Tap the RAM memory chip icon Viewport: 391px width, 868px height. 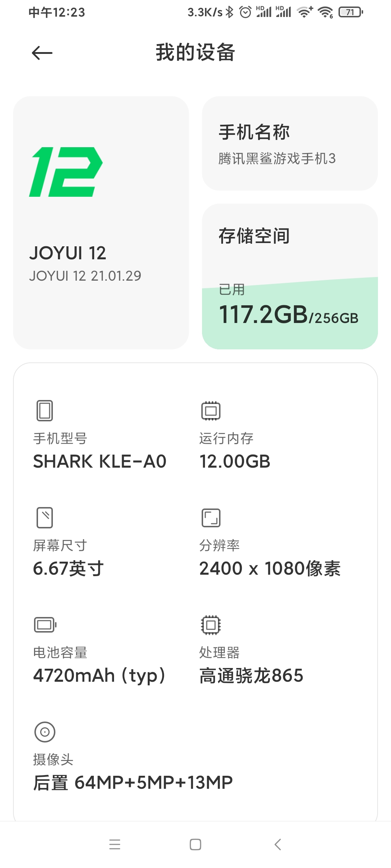211,410
